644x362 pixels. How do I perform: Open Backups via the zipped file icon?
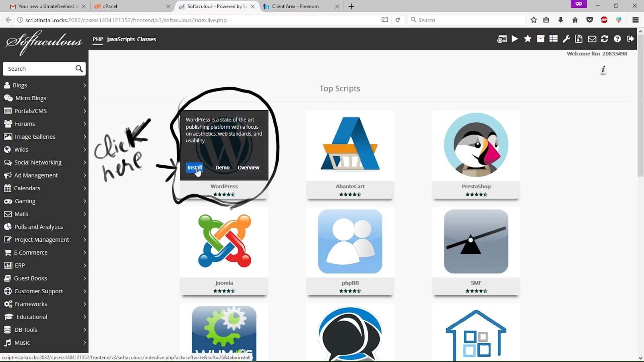point(579,39)
